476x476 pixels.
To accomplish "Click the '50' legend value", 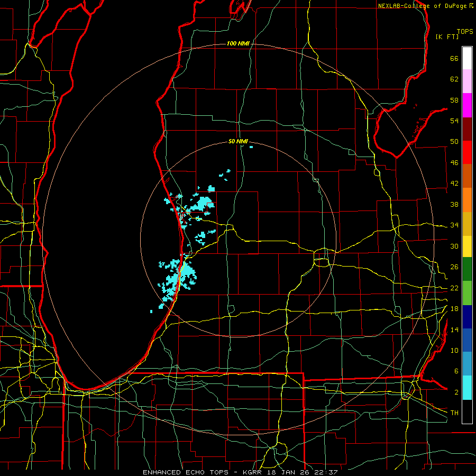I will [454, 142].
